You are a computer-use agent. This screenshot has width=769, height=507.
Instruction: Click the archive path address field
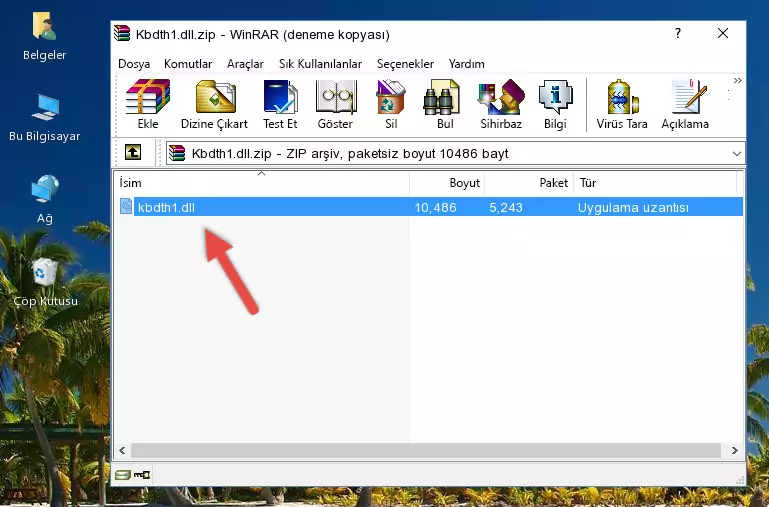[x=455, y=153]
